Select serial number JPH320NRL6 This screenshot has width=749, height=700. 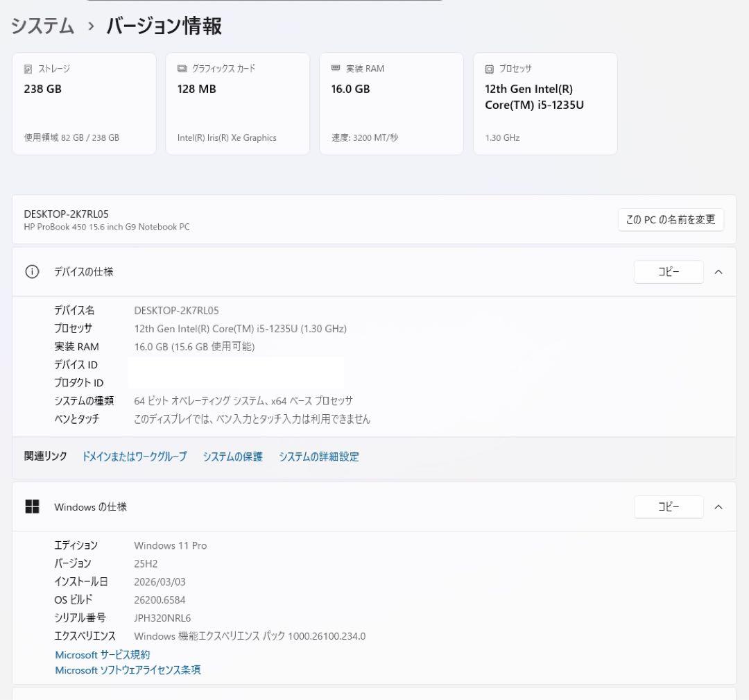[x=162, y=618]
